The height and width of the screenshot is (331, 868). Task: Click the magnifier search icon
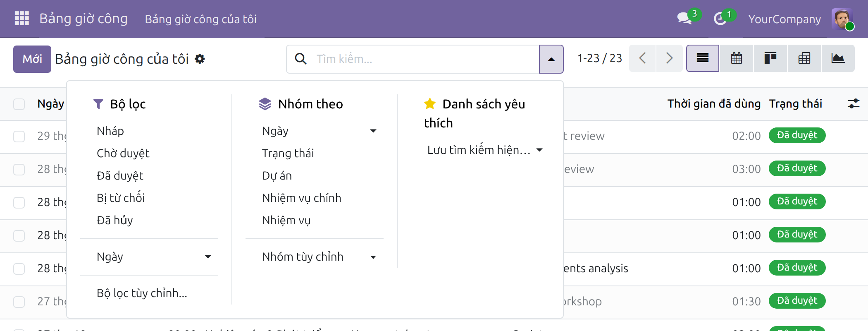click(300, 59)
